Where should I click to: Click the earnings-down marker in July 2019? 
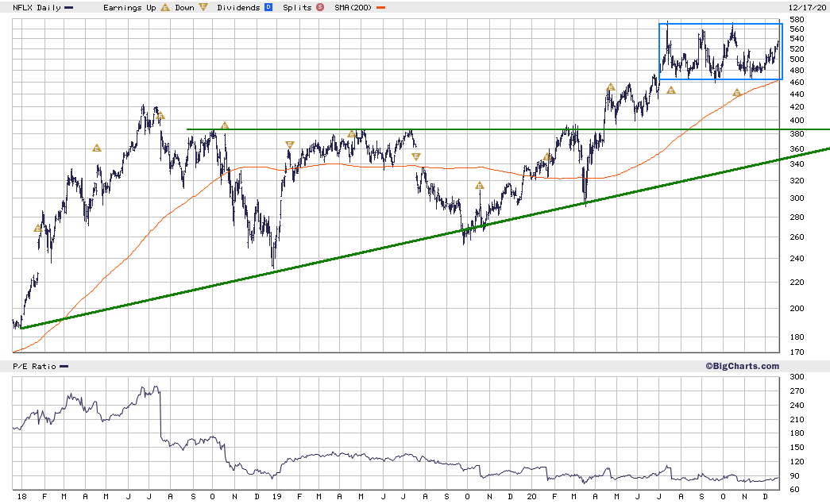(x=416, y=156)
